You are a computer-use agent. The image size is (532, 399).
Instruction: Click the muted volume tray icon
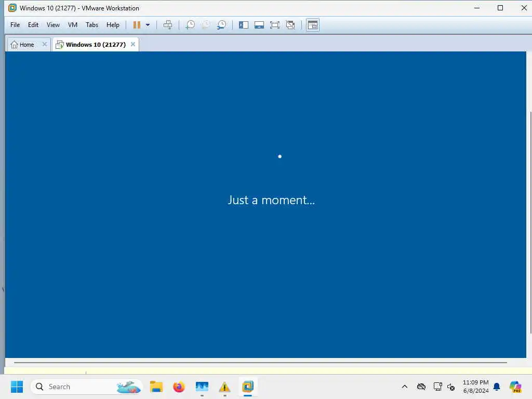pos(451,387)
